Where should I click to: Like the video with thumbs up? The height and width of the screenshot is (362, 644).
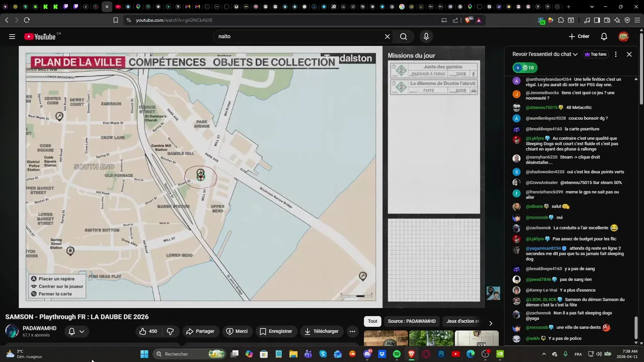148,331
